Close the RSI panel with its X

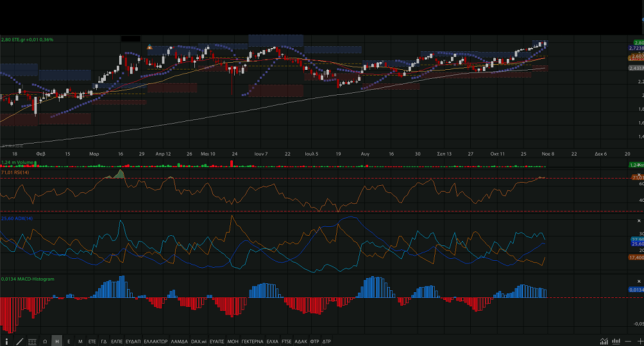coord(638,175)
